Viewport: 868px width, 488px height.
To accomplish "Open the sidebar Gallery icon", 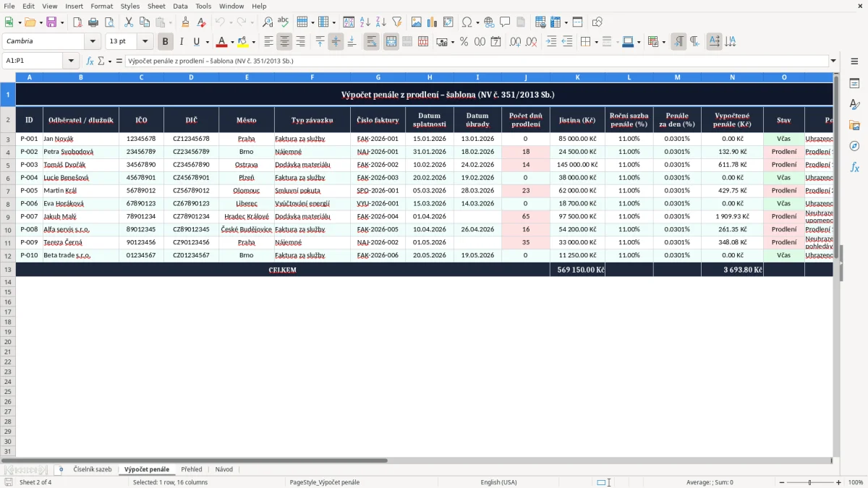I will tap(854, 125).
